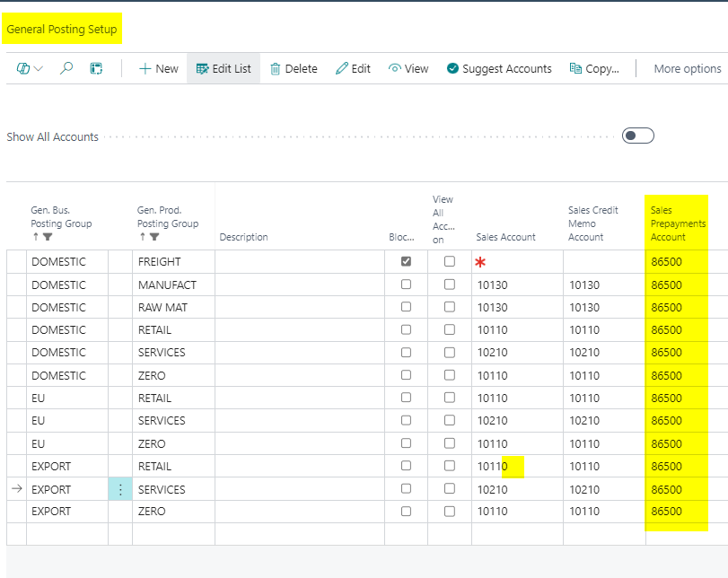The image size is (728, 578).
Task: Check View All Accounts box for DOMESTIC MANUFACT
Action: point(450,285)
